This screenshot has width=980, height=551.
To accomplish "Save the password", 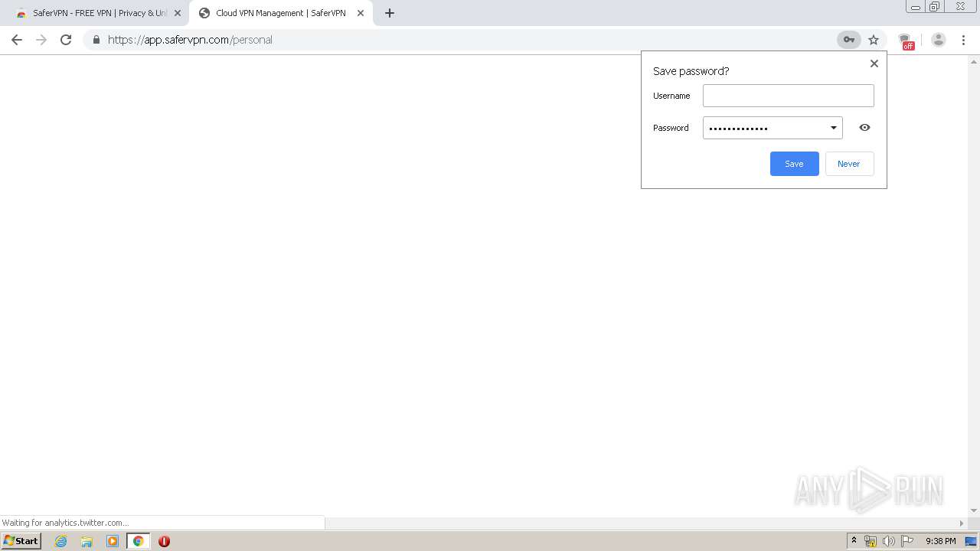I will 795,164.
